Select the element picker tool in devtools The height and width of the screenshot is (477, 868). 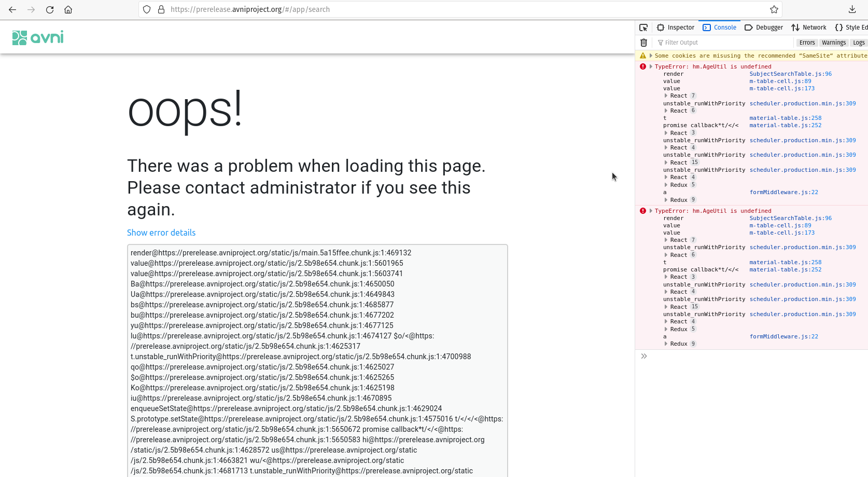pyautogui.click(x=643, y=27)
